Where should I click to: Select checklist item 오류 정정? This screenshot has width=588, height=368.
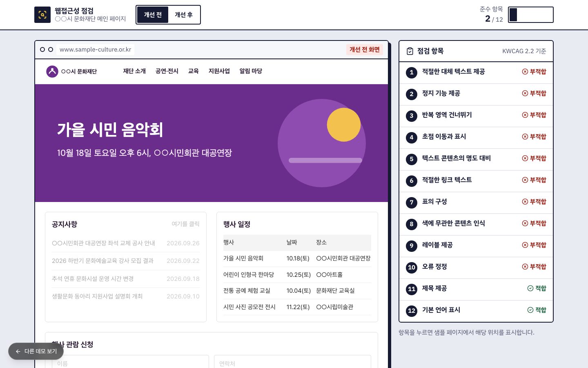(x=476, y=268)
